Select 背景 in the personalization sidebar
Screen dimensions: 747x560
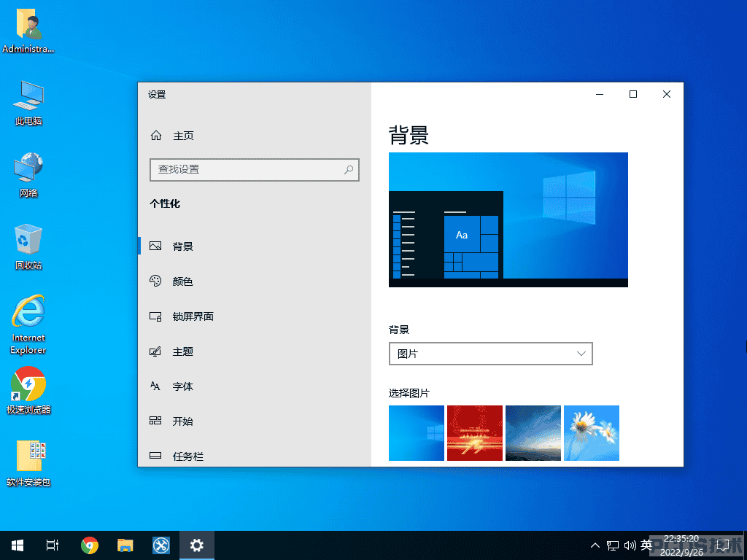pos(255,246)
